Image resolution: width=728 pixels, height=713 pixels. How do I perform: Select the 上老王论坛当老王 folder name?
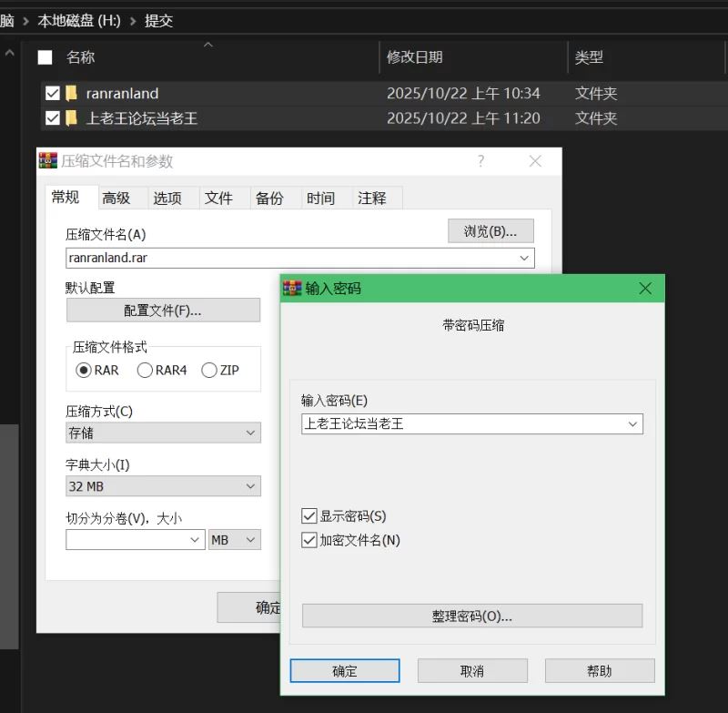tap(142, 118)
